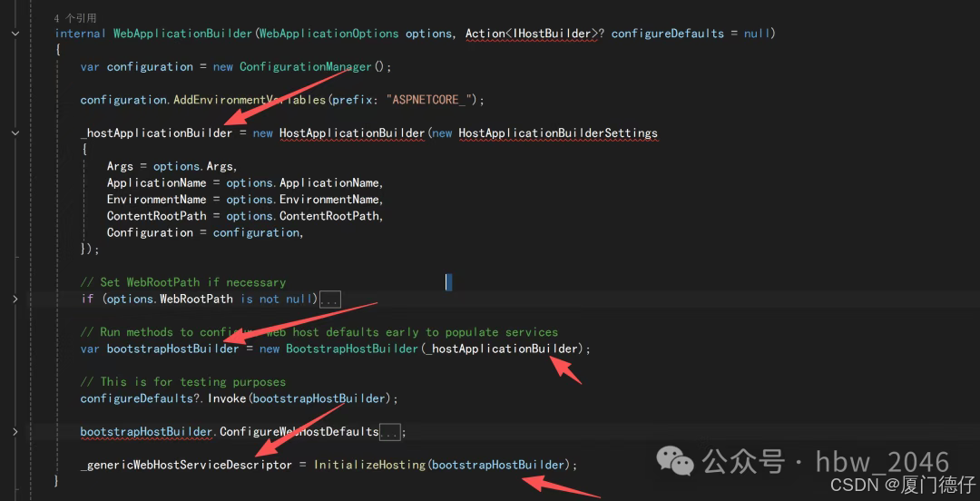
Task: Expand the folded ConfigureWebHostDefaults chevron in gutter
Action: (x=15, y=432)
